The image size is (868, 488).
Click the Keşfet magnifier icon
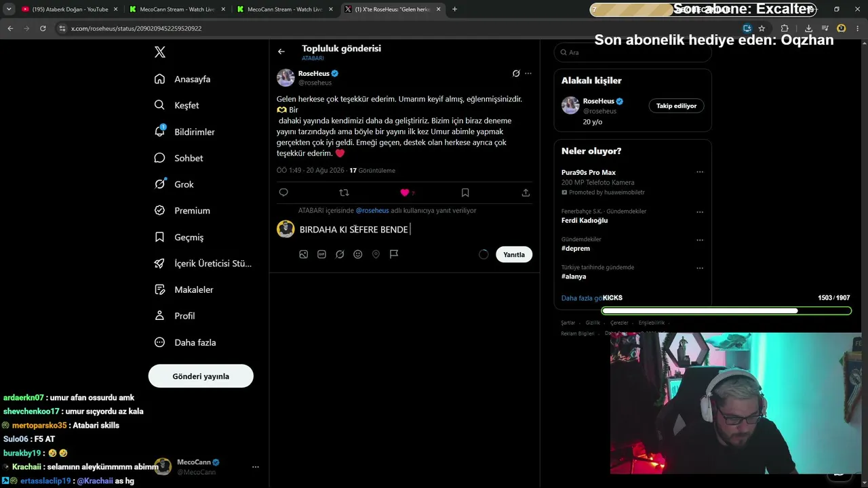160,105
